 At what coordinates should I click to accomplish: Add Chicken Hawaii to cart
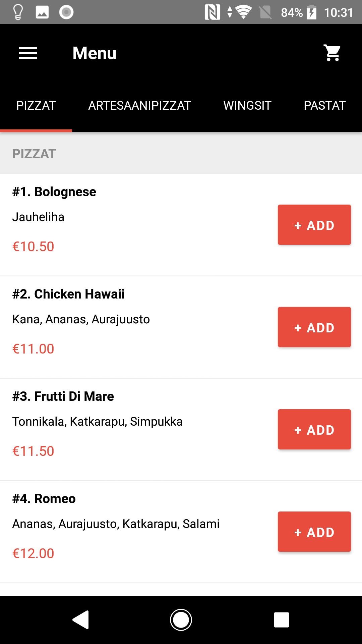tap(314, 327)
